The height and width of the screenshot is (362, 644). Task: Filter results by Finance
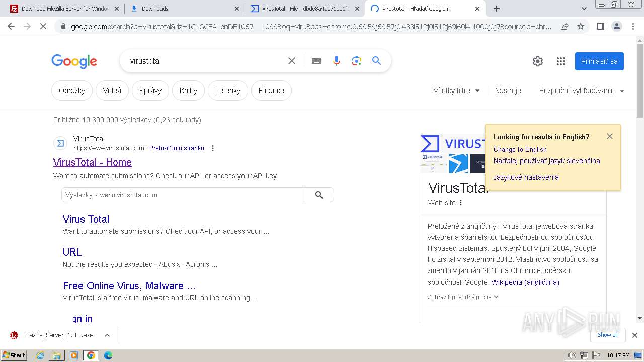pyautogui.click(x=271, y=90)
